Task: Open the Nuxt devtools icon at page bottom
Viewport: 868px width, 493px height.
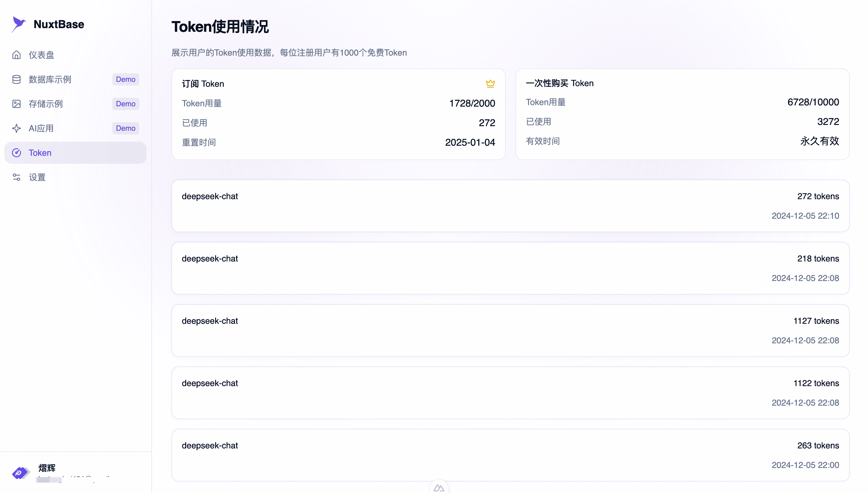Action: tap(439, 488)
